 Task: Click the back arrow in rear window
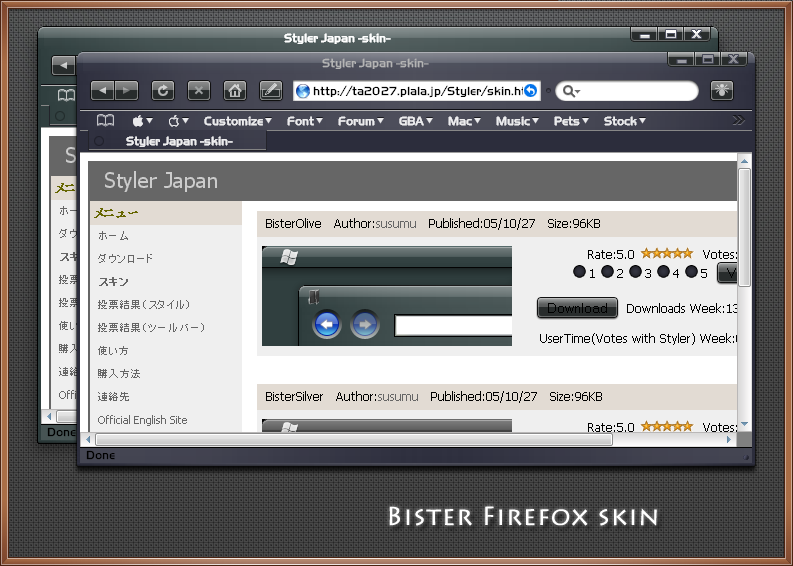point(64,65)
